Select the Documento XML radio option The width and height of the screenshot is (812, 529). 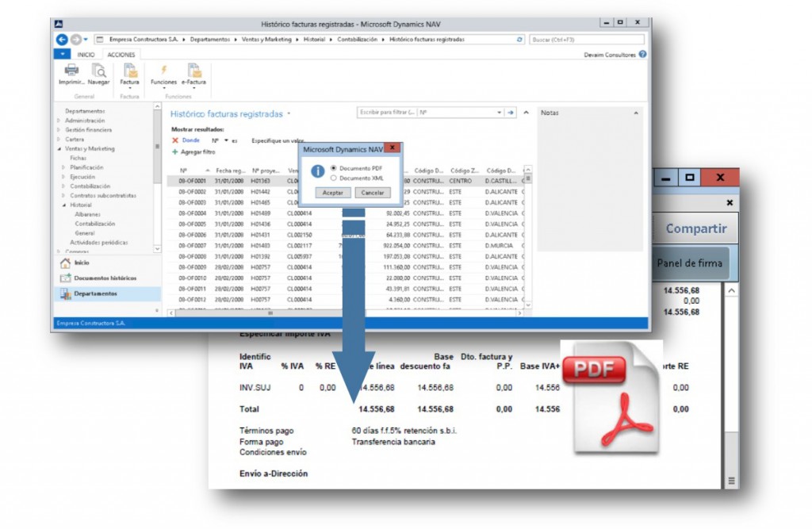333,178
